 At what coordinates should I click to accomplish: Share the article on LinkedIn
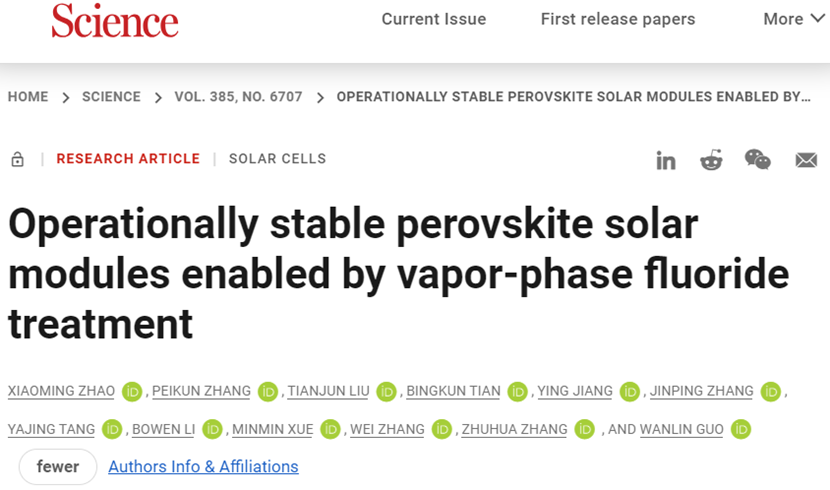tap(665, 160)
